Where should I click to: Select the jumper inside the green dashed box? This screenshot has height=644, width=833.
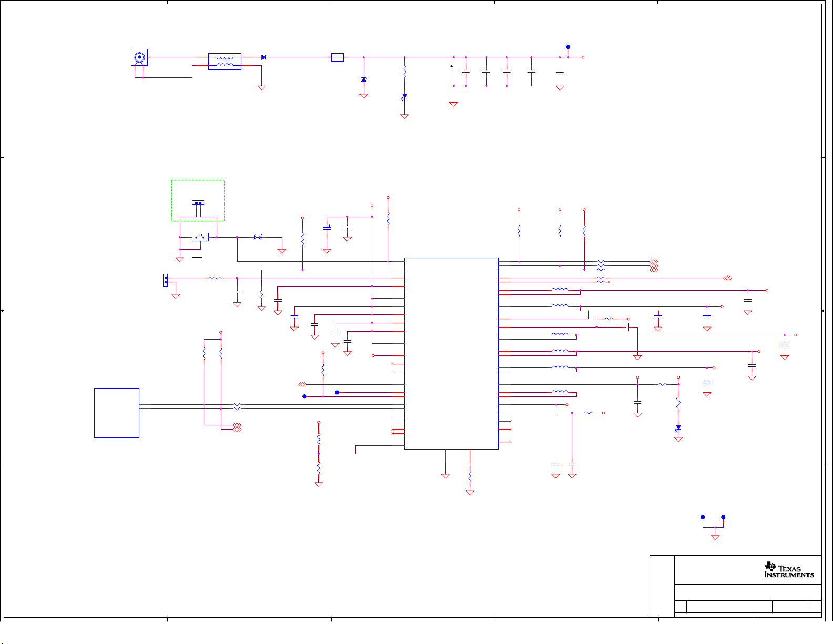198,202
